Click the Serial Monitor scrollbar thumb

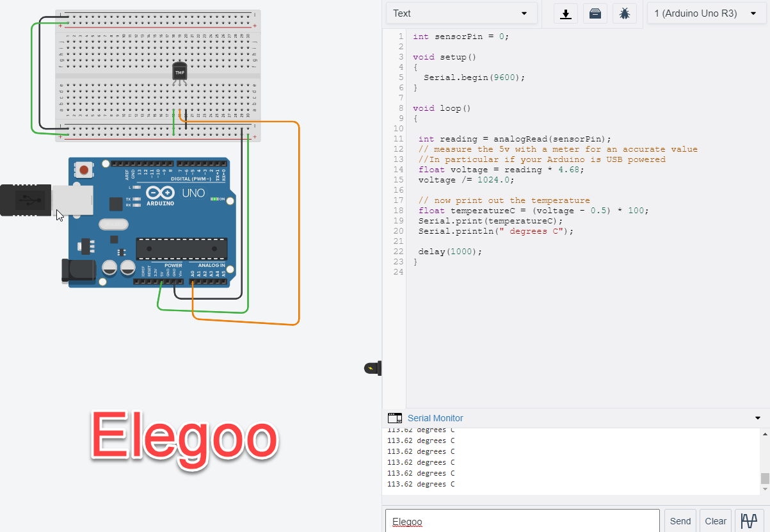pos(764,478)
